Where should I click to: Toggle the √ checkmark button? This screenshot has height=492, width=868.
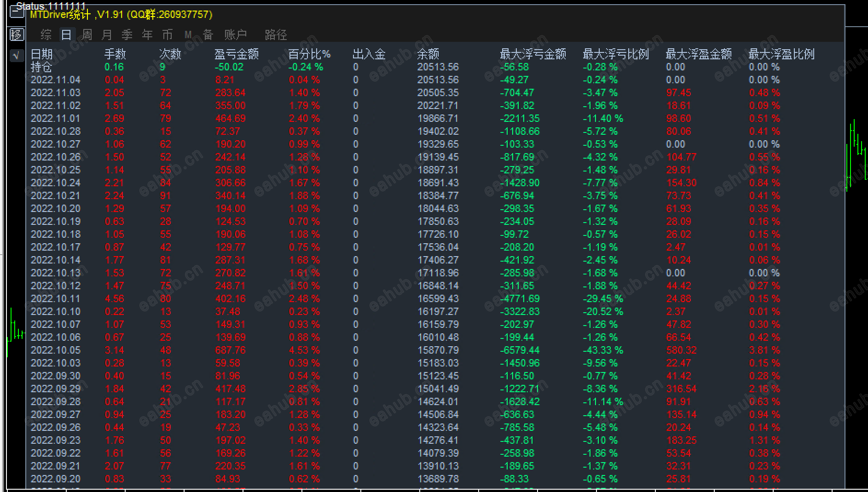(x=17, y=56)
